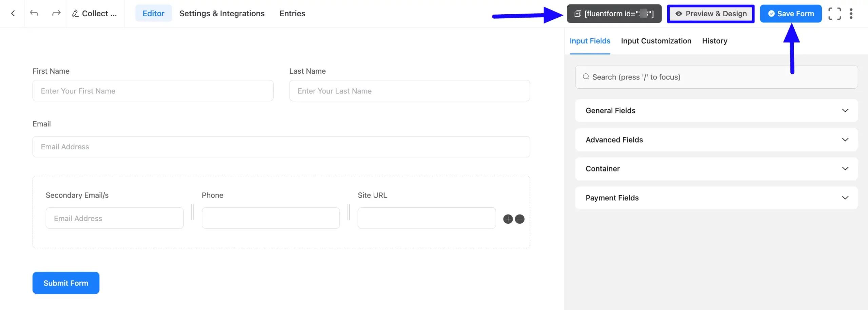Remove repeater row with minus icon
The image size is (868, 310).
click(519, 219)
